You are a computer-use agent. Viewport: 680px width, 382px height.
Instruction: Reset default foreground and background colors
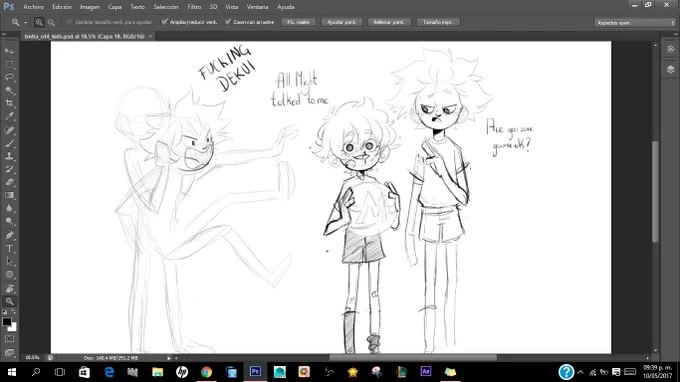point(5,311)
